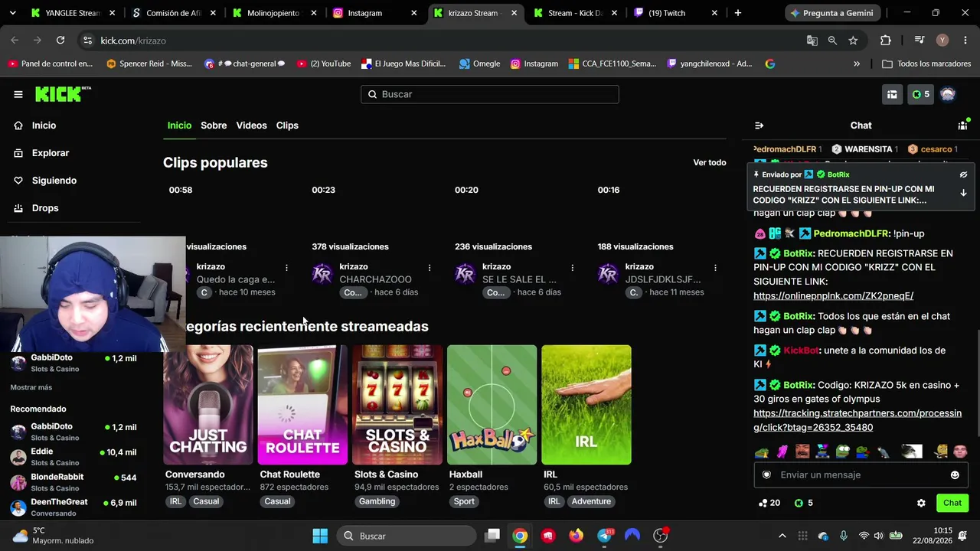Show hidden system tray icons chevron
The width and height of the screenshot is (980, 551).
[782, 536]
